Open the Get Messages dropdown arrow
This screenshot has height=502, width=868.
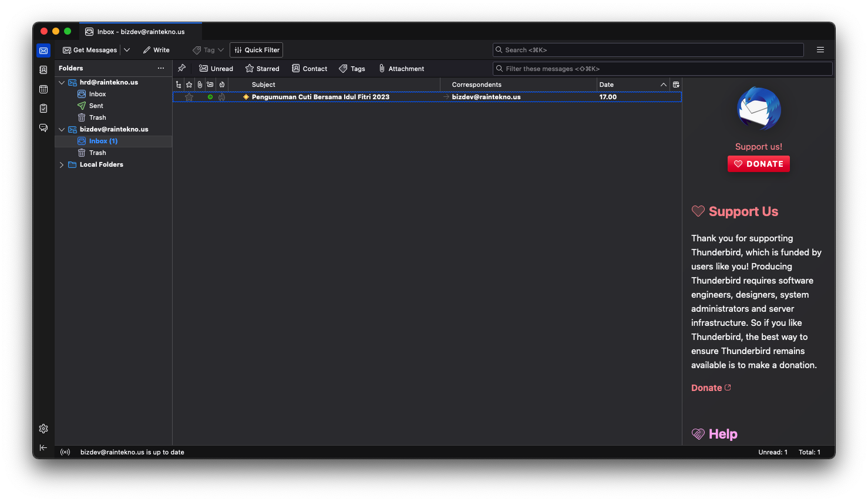pyautogui.click(x=127, y=50)
